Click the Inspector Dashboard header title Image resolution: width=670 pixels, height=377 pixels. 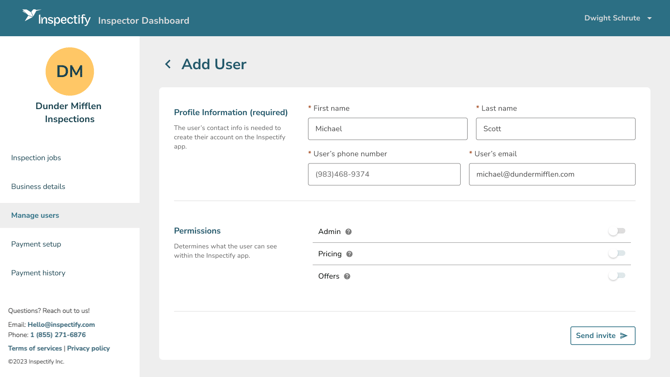[x=144, y=21]
